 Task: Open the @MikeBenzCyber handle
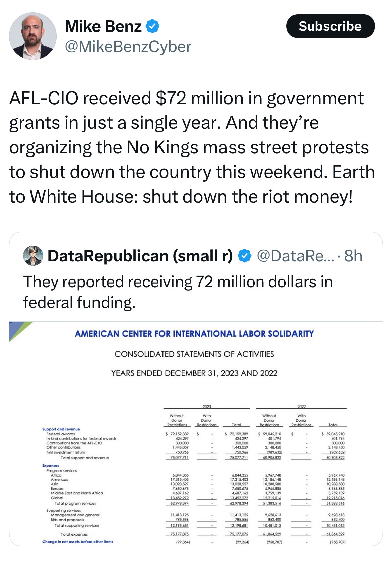click(x=128, y=47)
